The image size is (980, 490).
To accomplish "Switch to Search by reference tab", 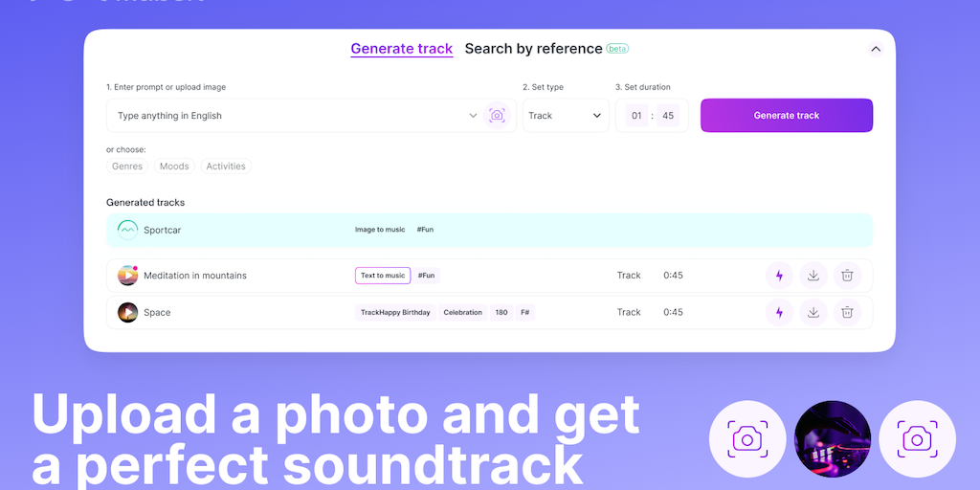I will coord(533,49).
